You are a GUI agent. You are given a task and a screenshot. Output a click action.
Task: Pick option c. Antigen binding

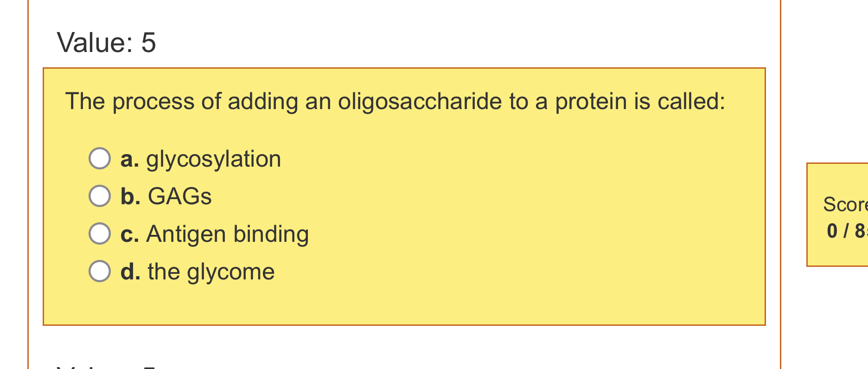(99, 233)
